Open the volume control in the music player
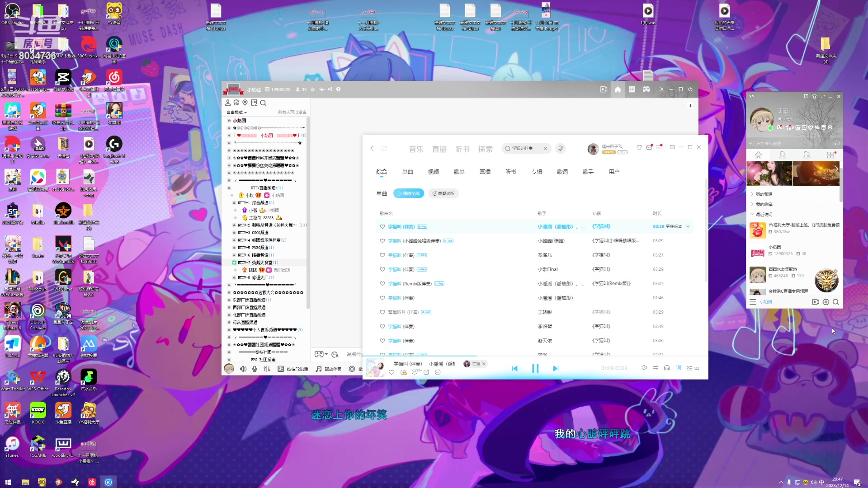This screenshot has width=868, height=488. coord(644,368)
